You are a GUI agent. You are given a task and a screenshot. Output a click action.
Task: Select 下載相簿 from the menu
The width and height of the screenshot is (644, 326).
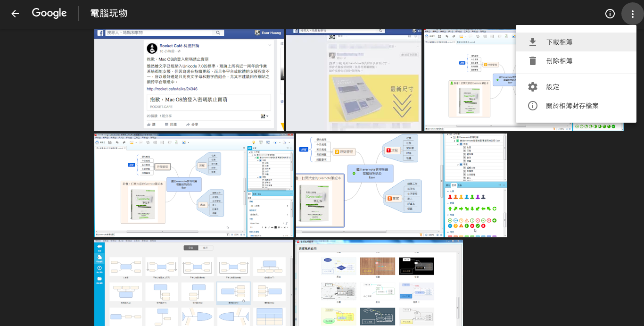(x=576, y=42)
